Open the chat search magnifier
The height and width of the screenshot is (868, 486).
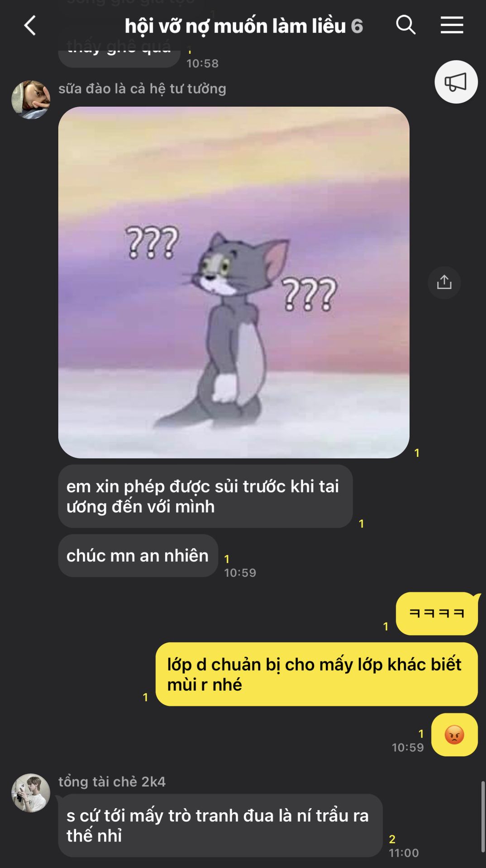point(405,25)
